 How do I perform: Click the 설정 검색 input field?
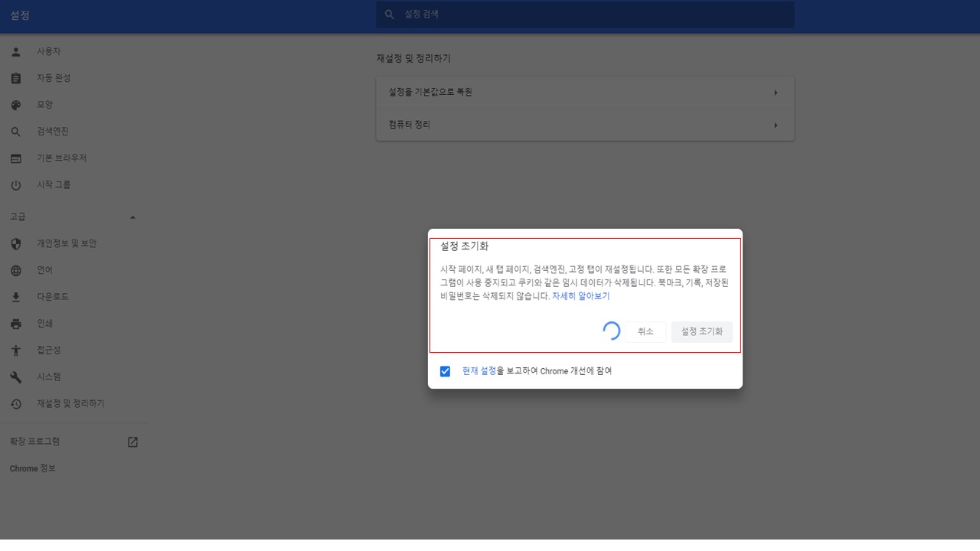click(x=585, y=15)
